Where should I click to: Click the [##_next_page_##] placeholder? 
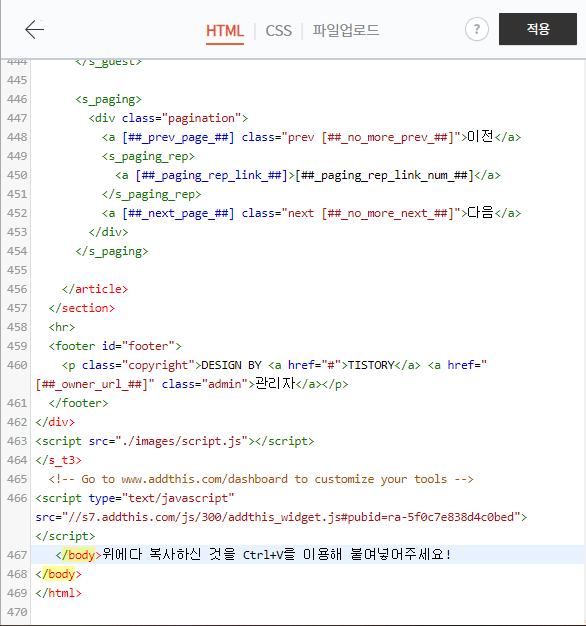tap(178, 214)
